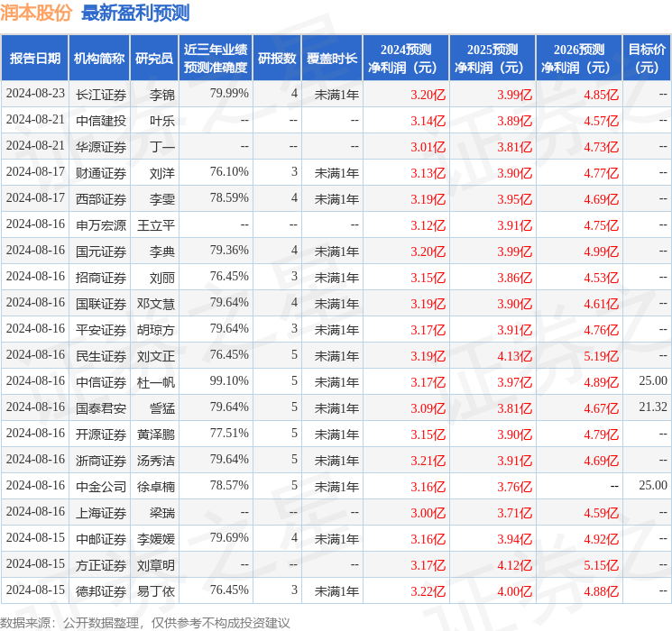This screenshot has width=672, height=631.
Task: Click the 4.53亿 forecast value
Action: point(601,278)
